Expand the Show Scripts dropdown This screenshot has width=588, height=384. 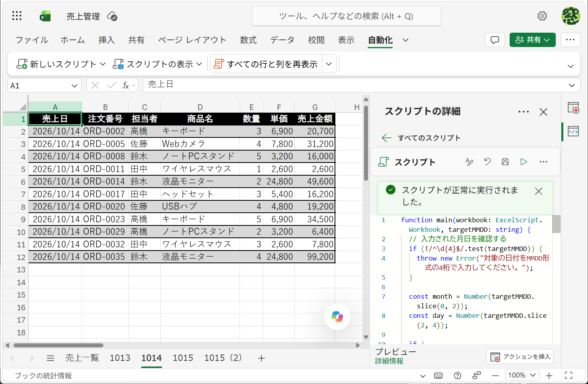[x=199, y=64]
